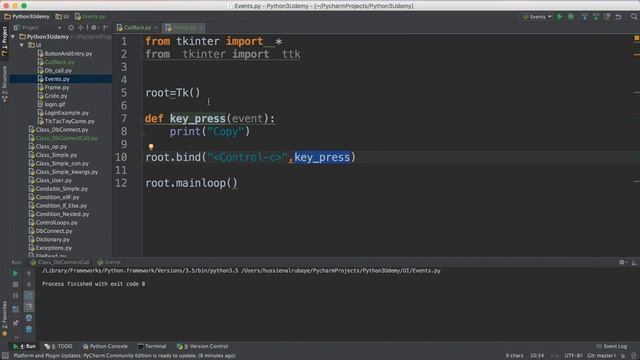Click the fold marker beside line 8 in the gutter

click(x=142, y=132)
